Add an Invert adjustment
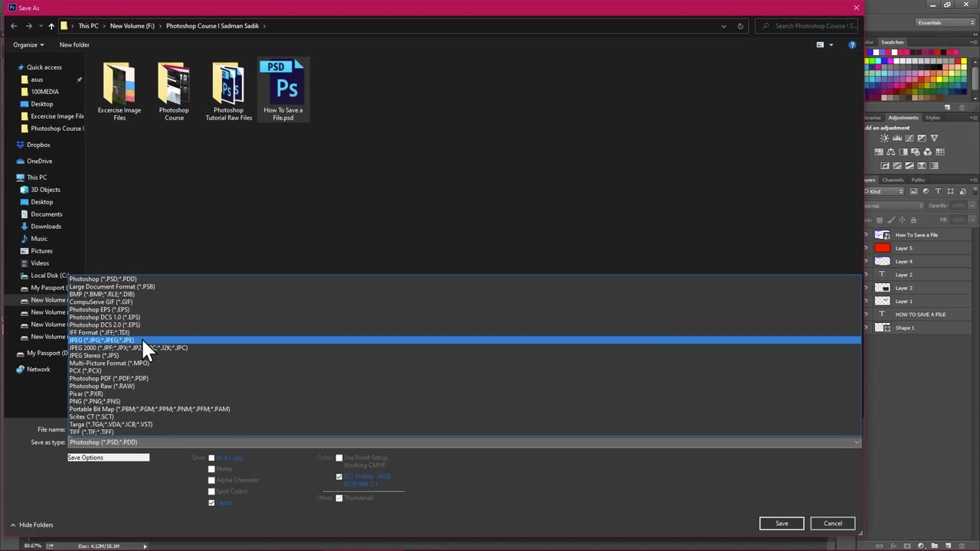Viewport: 980px width, 551px height. click(x=885, y=165)
